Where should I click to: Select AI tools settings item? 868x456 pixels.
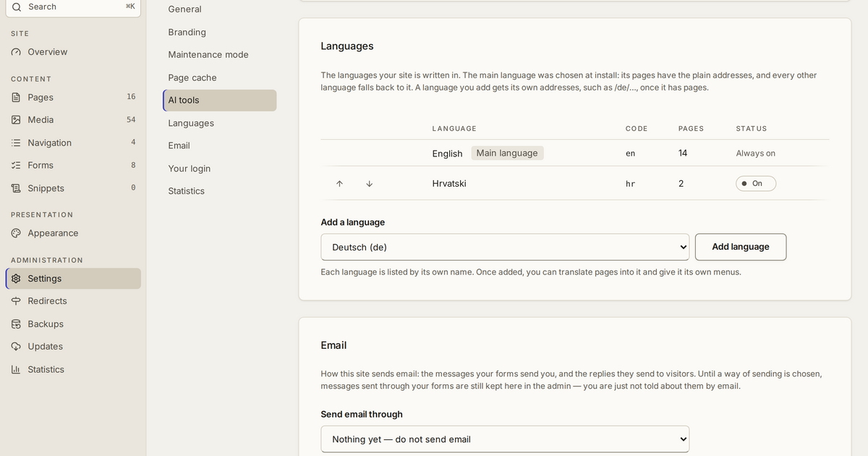click(x=220, y=101)
